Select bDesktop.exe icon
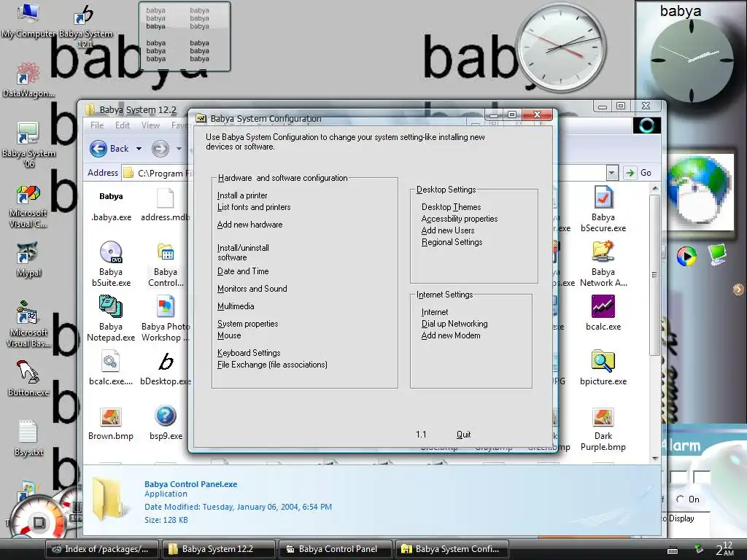 click(x=166, y=367)
